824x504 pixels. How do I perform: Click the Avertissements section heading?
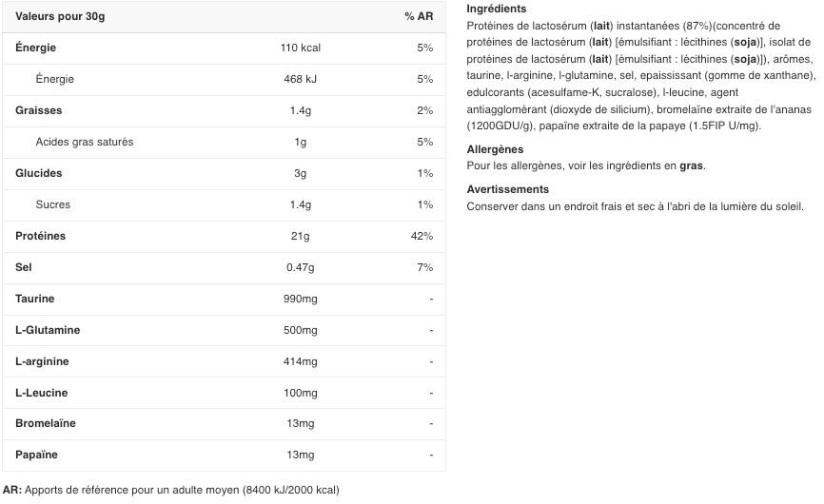[507, 189]
